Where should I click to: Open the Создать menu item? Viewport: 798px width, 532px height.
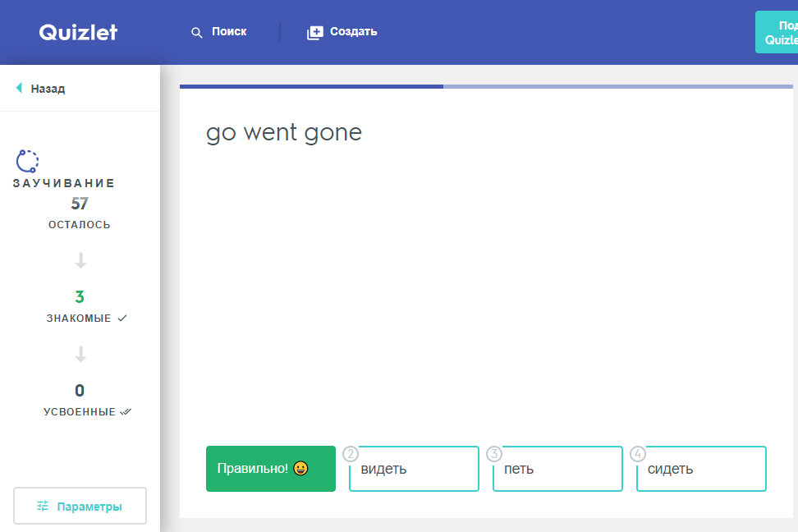click(x=353, y=31)
